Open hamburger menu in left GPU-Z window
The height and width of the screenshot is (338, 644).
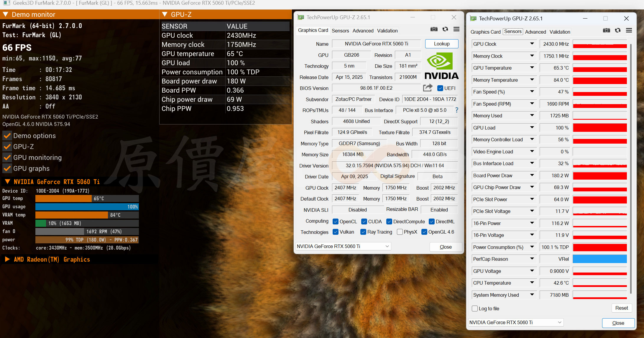click(x=456, y=29)
